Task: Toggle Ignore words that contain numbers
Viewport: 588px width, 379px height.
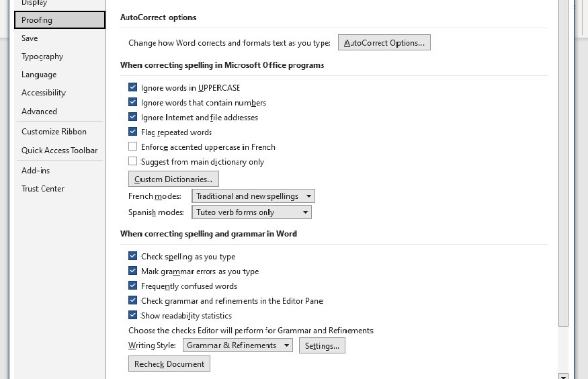Action: [133, 102]
